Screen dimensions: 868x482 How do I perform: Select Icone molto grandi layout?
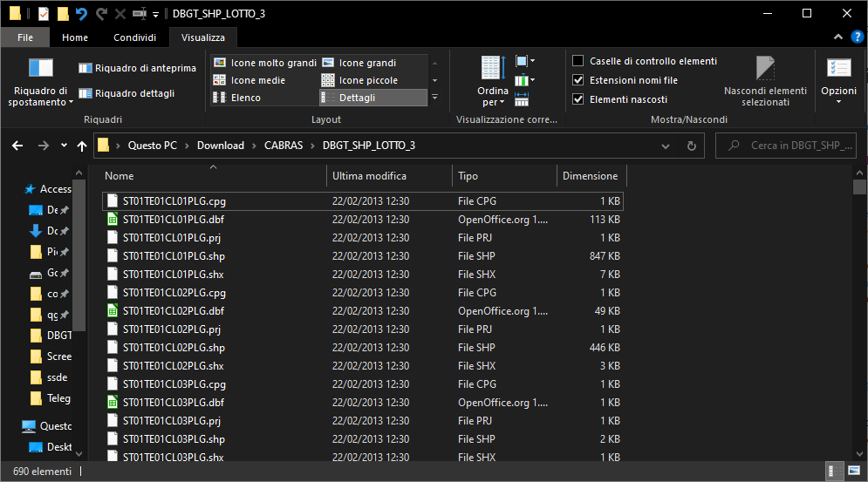(x=265, y=63)
